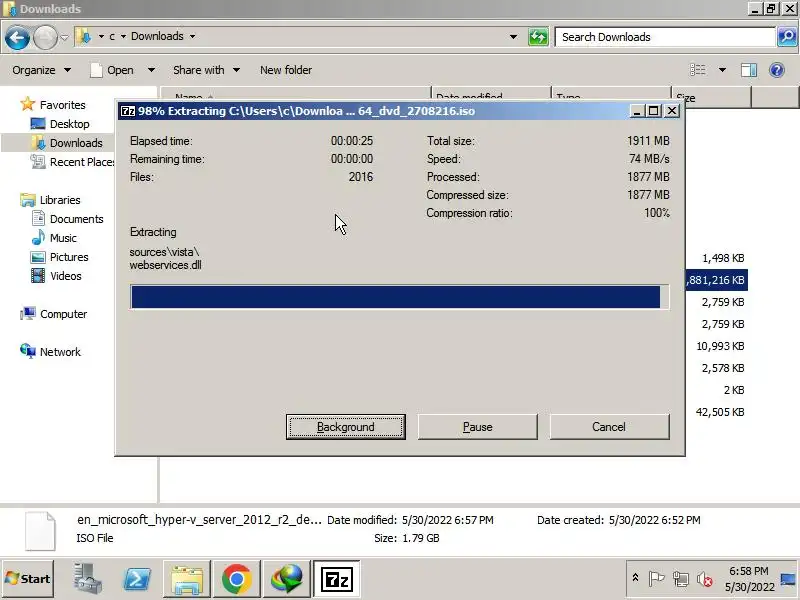
Task: Select the file row sized 42,505 KB
Action: [x=720, y=412]
